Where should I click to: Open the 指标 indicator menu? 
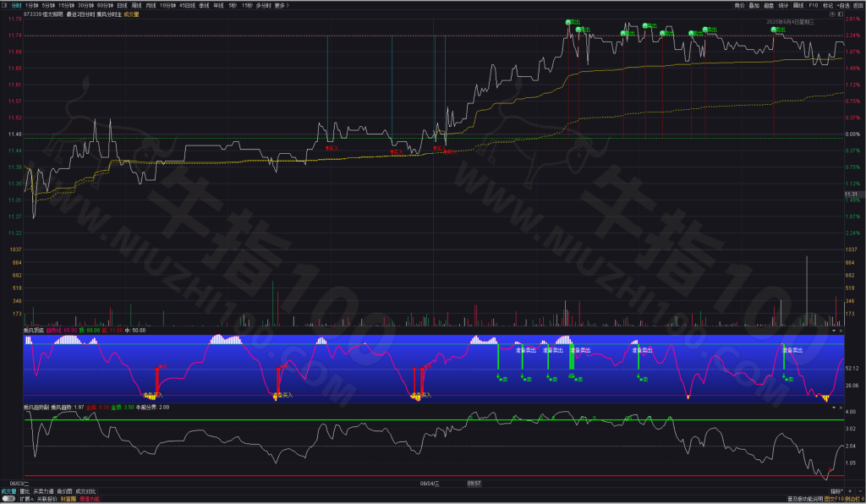click(836, 491)
